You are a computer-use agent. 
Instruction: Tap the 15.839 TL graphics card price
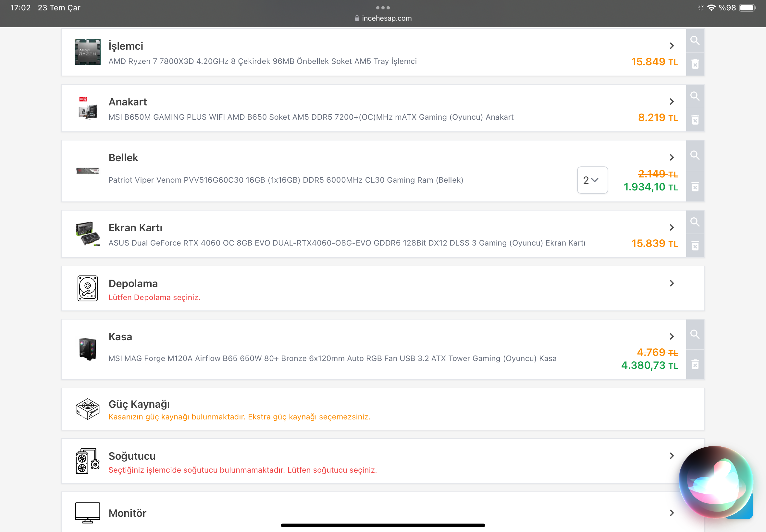[x=655, y=243]
